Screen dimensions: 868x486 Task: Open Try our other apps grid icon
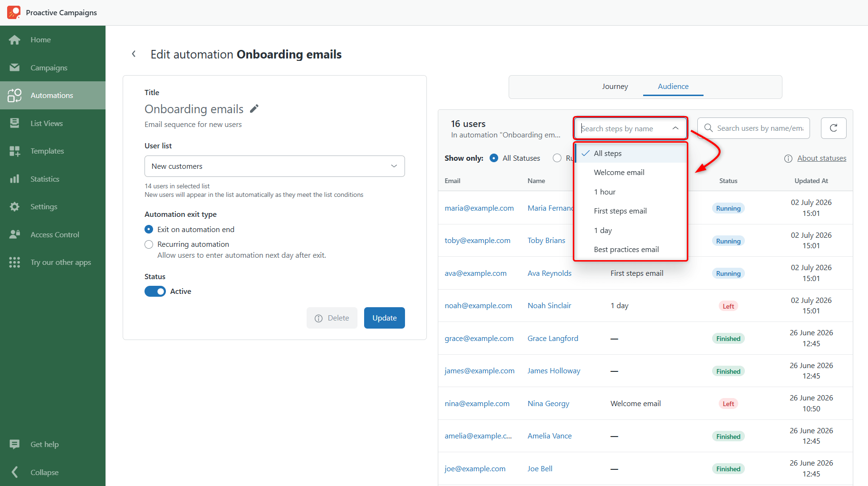(x=15, y=262)
